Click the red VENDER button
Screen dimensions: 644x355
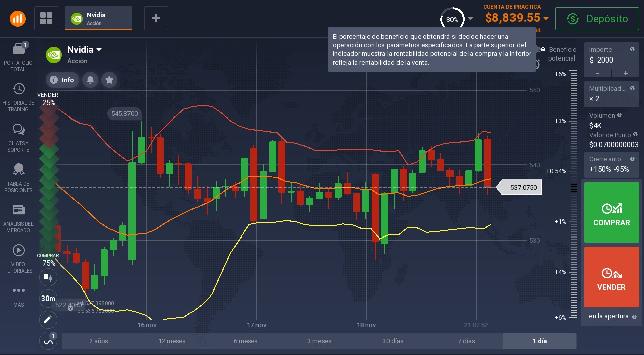tap(612, 277)
